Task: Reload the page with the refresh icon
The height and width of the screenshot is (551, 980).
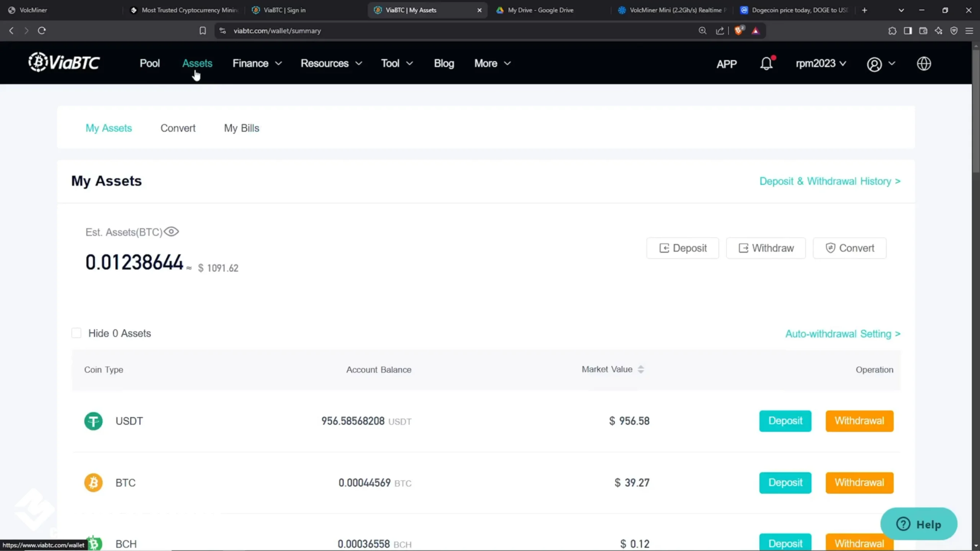Action: (x=42, y=31)
